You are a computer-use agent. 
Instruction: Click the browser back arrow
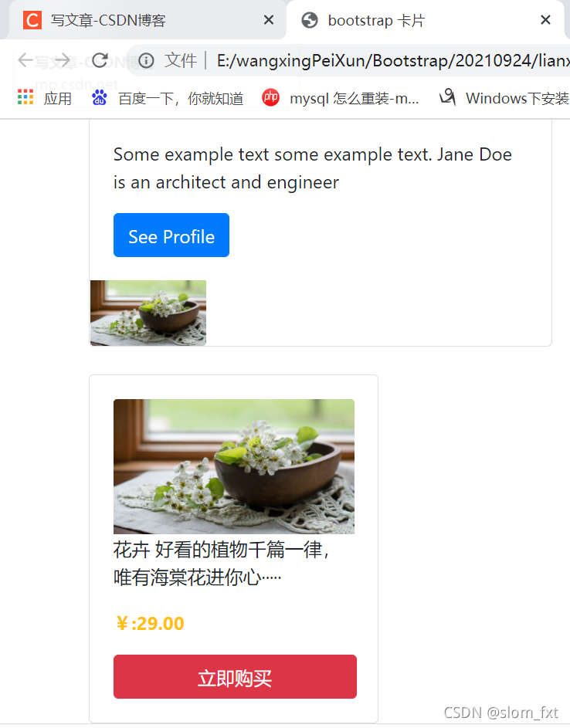(25, 60)
